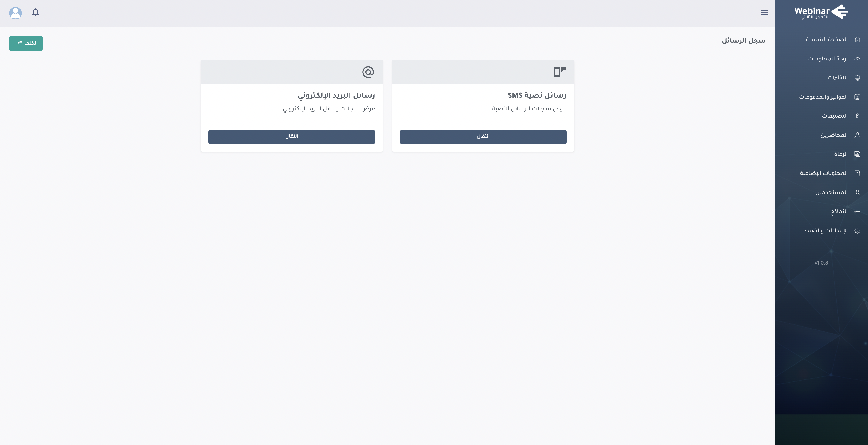Go to SMS message logs via انتقال
Screen dimensions: 868x445
[x=483, y=137]
